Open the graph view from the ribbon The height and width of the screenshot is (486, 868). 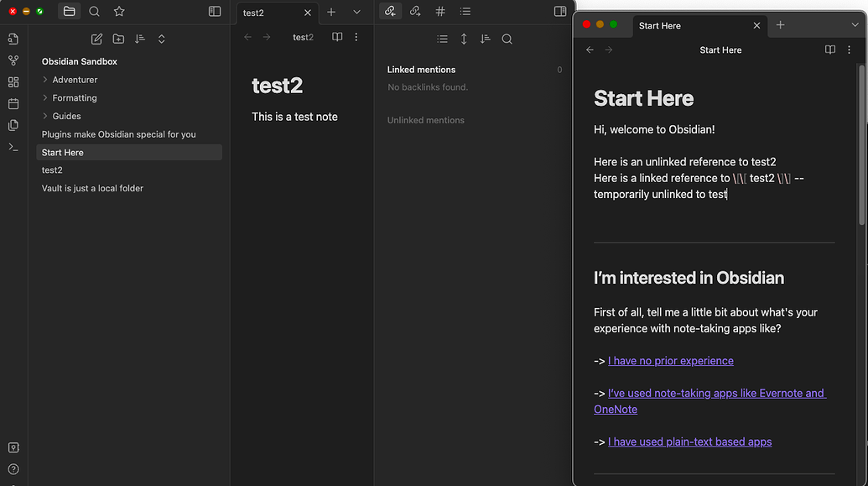coord(13,60)
